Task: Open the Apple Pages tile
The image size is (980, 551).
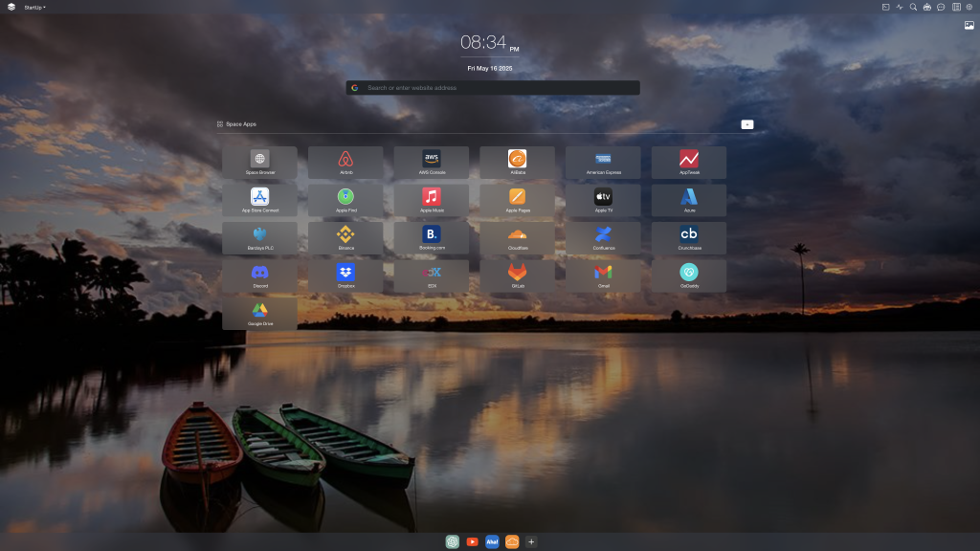Action: 518,201
